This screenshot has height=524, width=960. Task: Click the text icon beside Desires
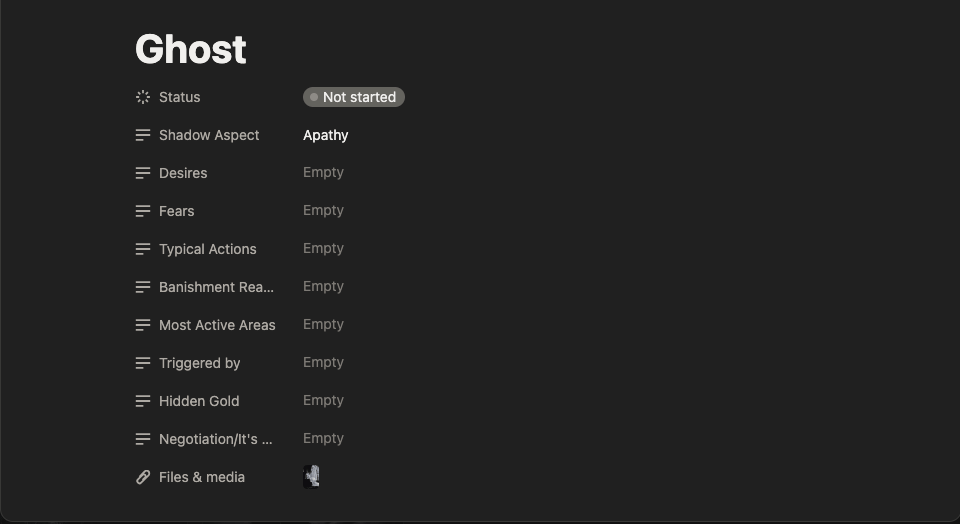click(143, 173)
